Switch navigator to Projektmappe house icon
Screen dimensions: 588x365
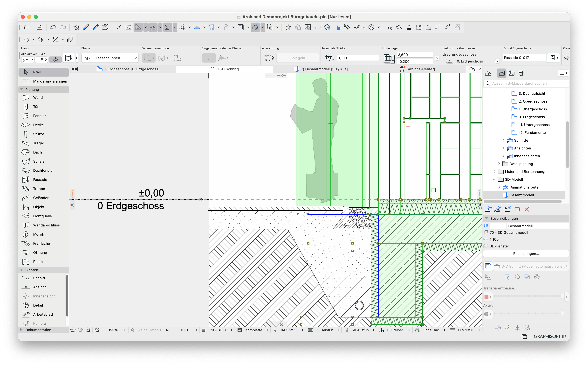click(488, 73)
